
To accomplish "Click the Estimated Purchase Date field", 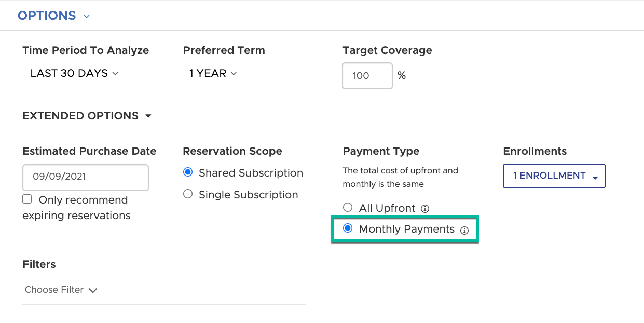I will point(85,178).
